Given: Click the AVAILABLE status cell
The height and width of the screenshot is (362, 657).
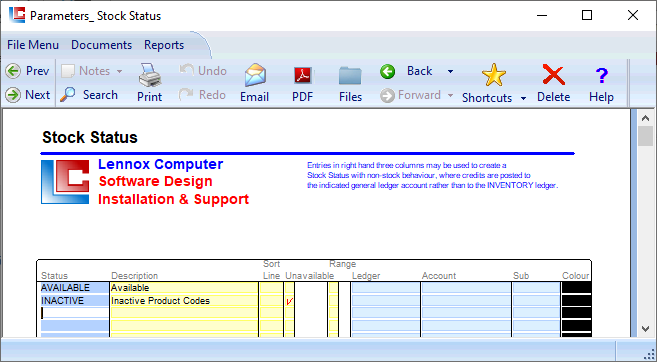Looking at the screenshot, I should tap(75, 288).
